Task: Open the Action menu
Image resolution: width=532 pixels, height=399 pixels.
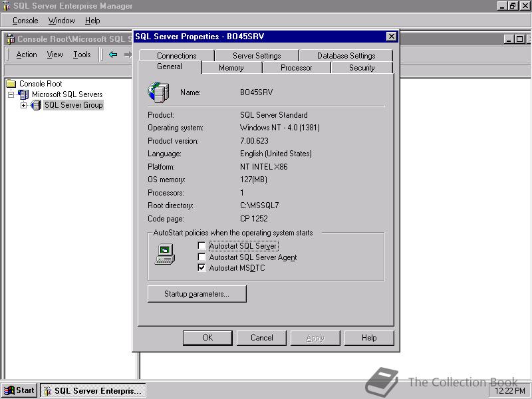Action: click(x=27, y=55)
